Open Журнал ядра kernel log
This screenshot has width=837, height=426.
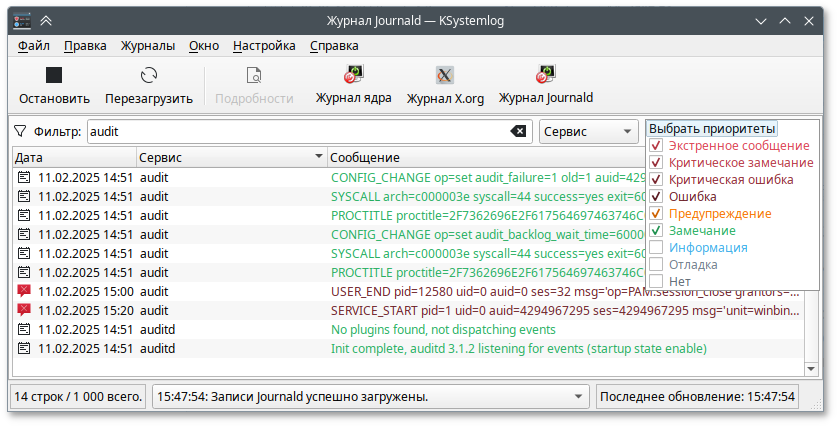coord(352,76)
